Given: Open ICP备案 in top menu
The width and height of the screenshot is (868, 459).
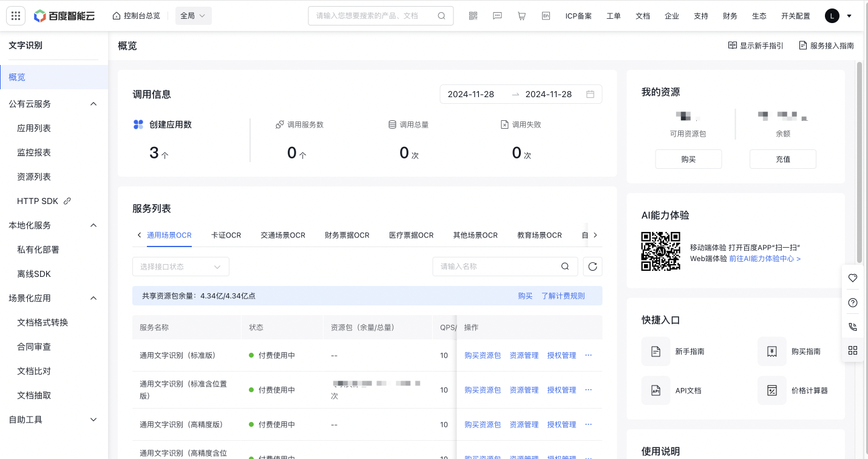Looking at the screenshot, I should (x=578, y=16).
